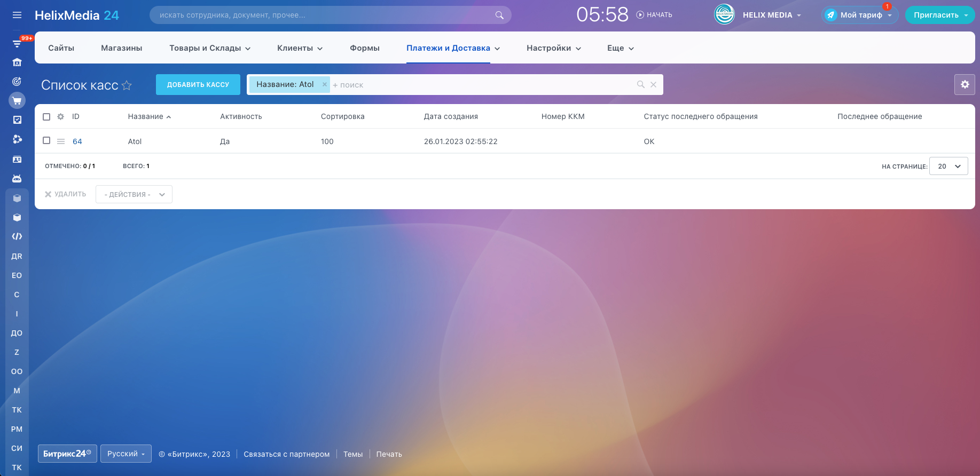Click the column settings gear in table header
The width and height of the screenshot is (980, 476).
(x=61, y=116)
